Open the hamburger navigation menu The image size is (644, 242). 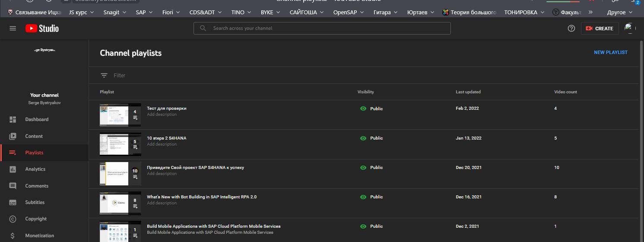click(13, 29)
